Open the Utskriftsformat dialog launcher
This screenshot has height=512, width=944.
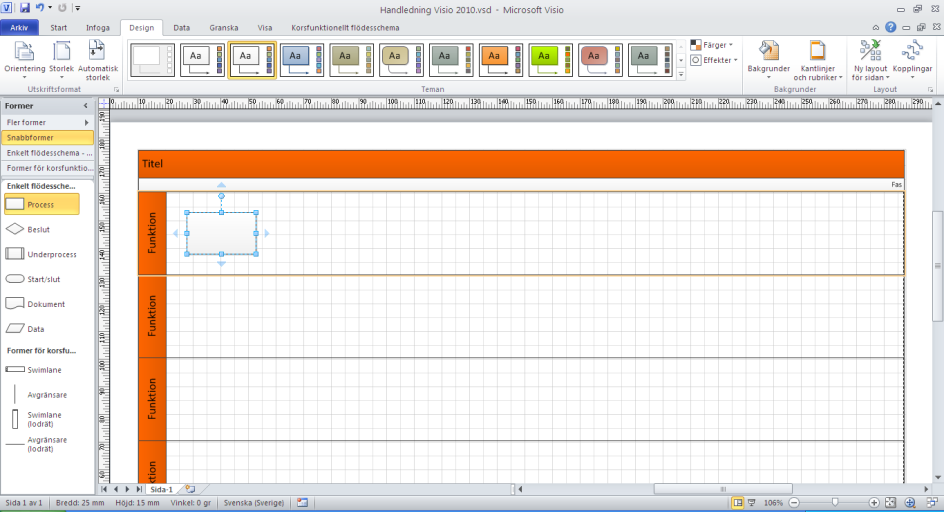click(116, 90)
